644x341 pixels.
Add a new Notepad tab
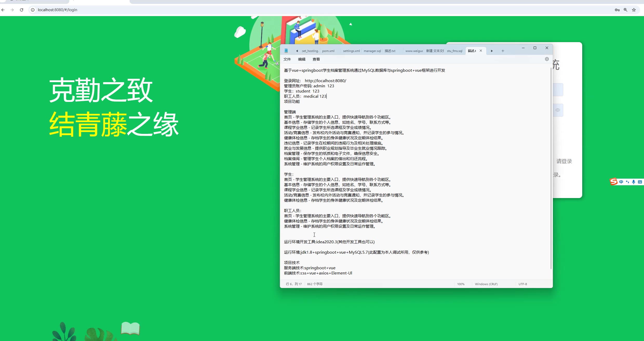(503, 51)
